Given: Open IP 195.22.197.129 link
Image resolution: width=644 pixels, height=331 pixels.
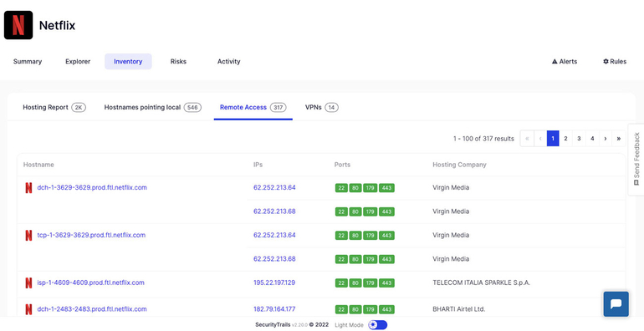Looking at the screenshot, I should pos(274,283).
